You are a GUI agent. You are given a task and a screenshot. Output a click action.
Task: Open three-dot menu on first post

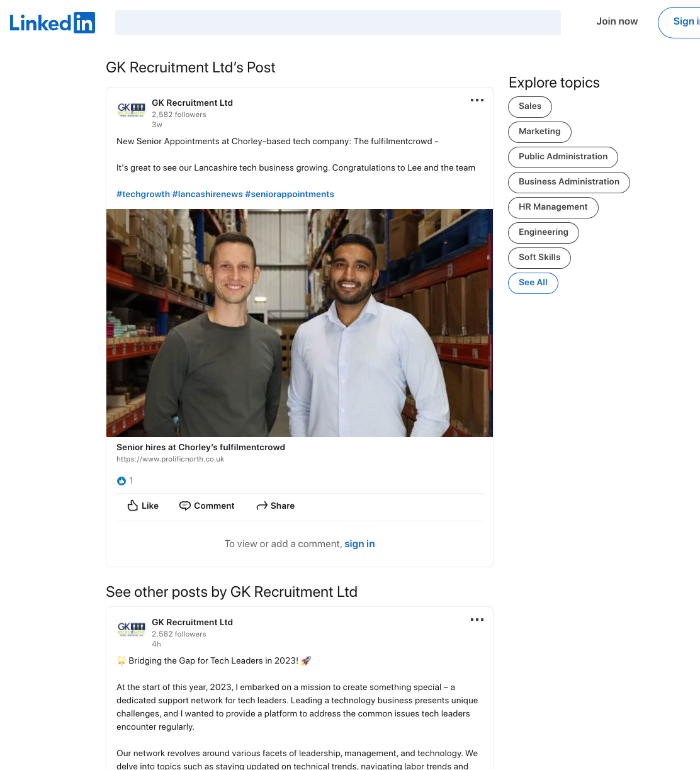click(477, 100)
